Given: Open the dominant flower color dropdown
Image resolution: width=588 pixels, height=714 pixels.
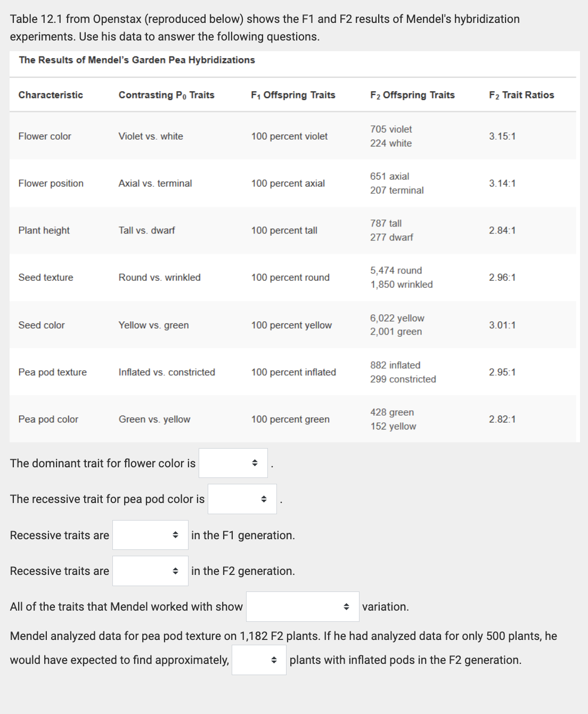Looking at the screenshot, I should coord(233,463).
